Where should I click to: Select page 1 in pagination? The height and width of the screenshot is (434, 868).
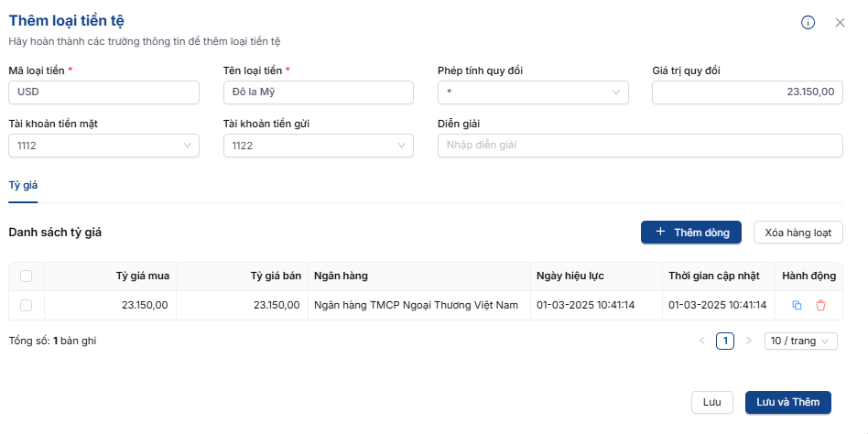[x=725, y=341]
